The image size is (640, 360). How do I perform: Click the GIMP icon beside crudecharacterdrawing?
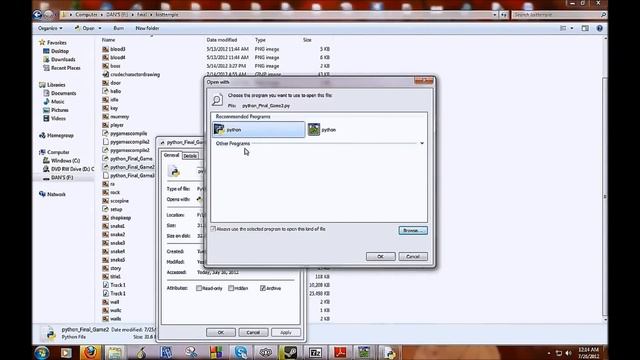pos(105,74)
